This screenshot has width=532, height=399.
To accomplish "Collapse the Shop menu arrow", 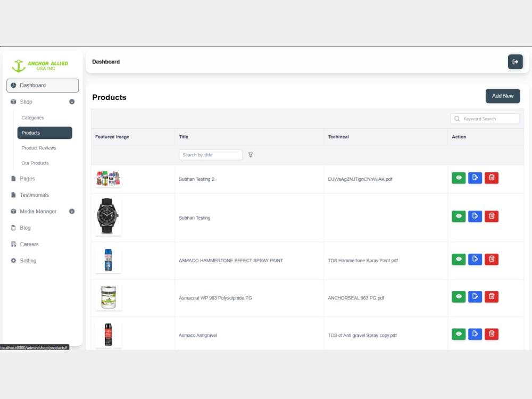I will coord(72,102).
